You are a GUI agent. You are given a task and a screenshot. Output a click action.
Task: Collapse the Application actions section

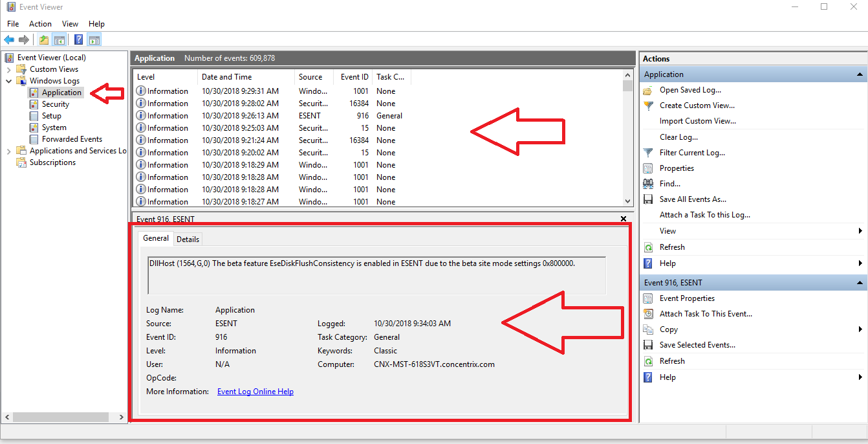click(860, 74)
